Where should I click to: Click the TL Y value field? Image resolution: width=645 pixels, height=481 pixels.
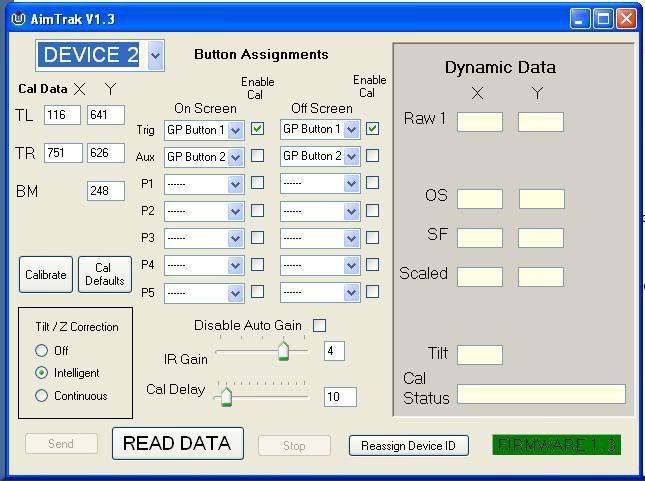pyautogui.click(x=106, y=115)
